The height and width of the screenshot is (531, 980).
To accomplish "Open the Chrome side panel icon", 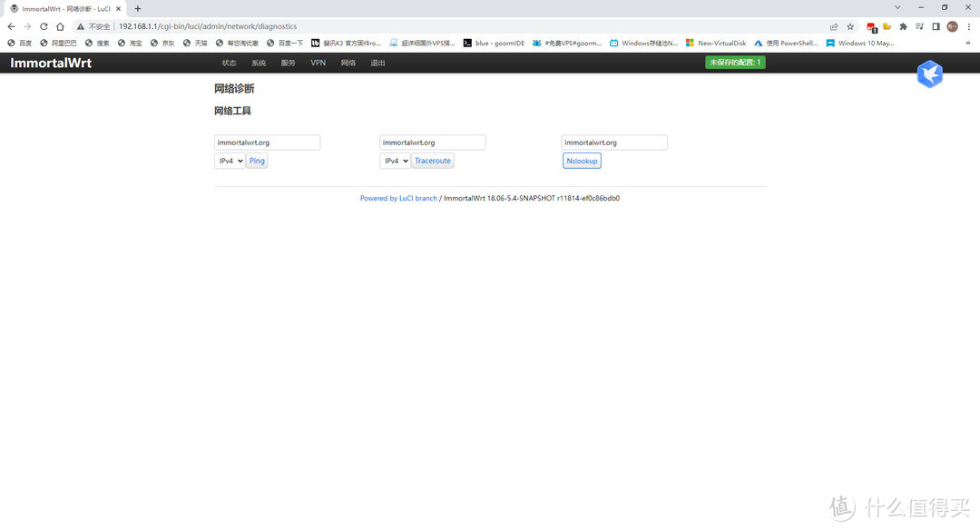I will click(936, 26).
